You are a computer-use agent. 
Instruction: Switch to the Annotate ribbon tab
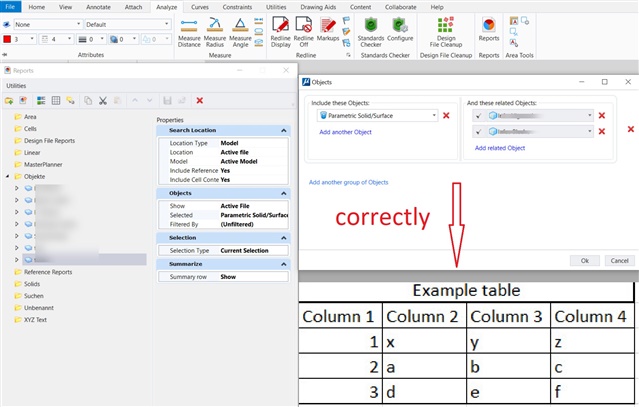tap(98, 7)
